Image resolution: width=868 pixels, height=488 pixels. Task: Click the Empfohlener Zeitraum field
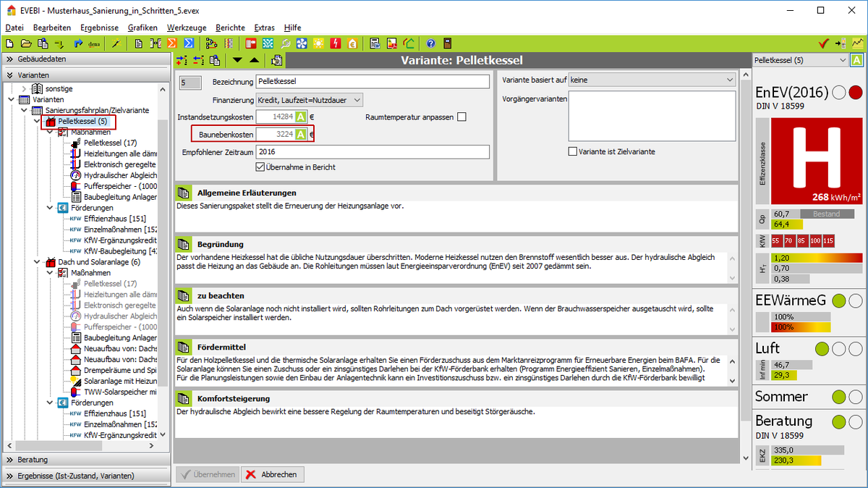(x=373, y=152)
